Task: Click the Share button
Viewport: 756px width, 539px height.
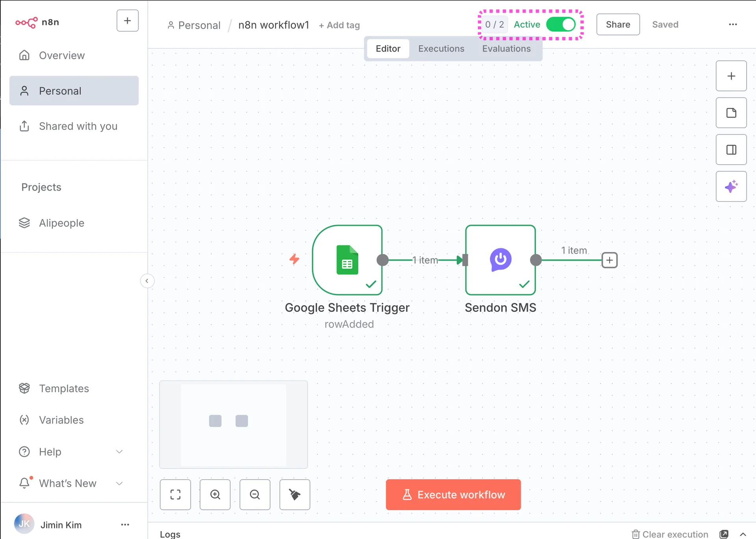Action: (617, 24)
